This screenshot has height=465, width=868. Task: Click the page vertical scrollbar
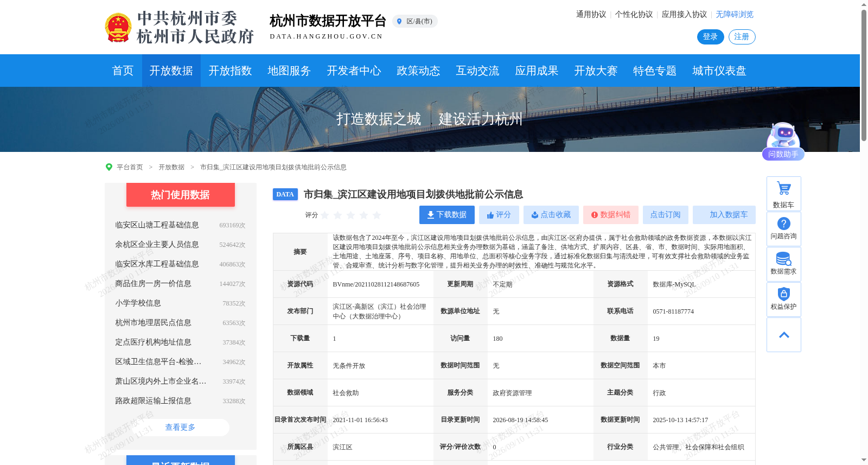tap(864, 76)
